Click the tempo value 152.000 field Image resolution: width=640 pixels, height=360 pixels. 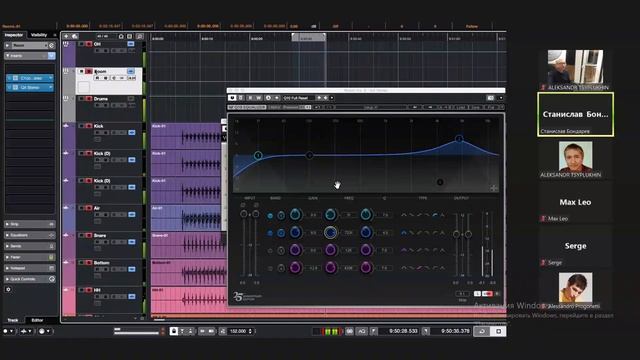coord(238,331)
